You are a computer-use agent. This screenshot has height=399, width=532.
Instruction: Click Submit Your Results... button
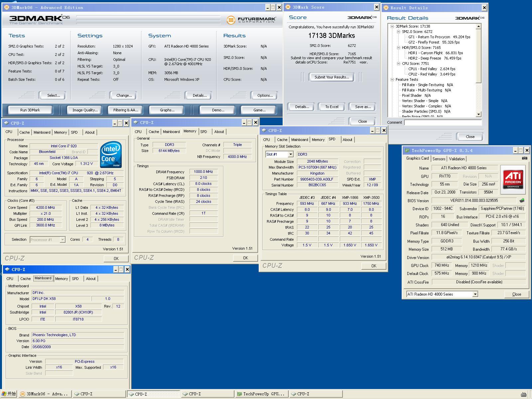(x=332, y=77)
